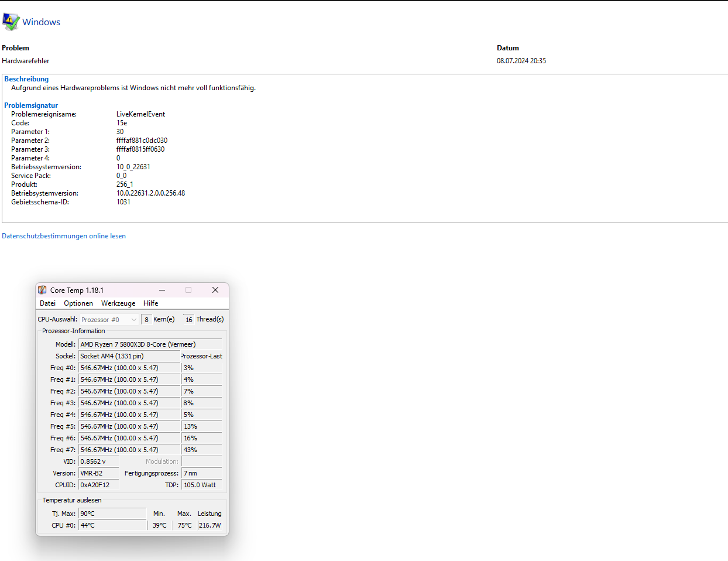This screenshot has width=728, height=561.
Task: Close the Core Temp window
Action: pos(215,290)
